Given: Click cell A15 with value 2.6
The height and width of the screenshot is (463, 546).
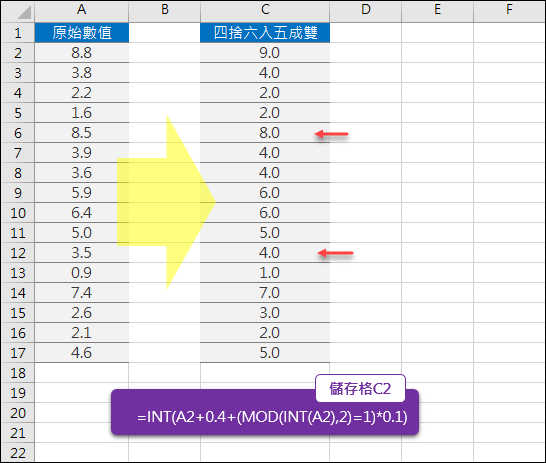Looking at the screenshot, I should (x=82, y=313).
